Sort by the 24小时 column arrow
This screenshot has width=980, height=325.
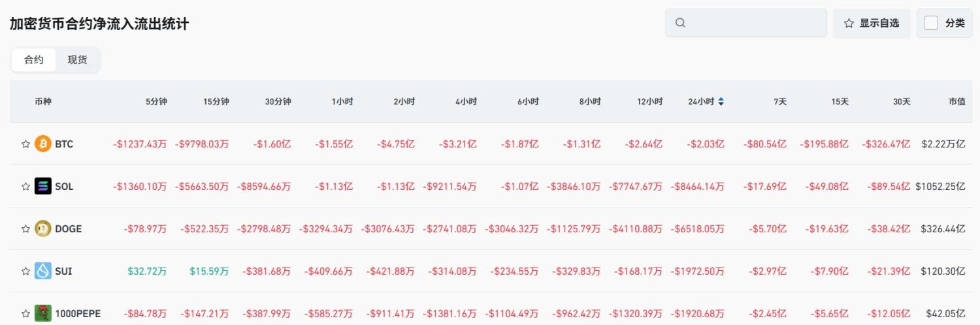(x=721, y=101)
